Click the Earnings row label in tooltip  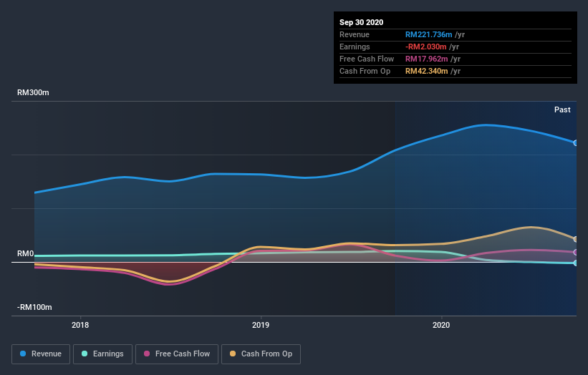point(355,47)
